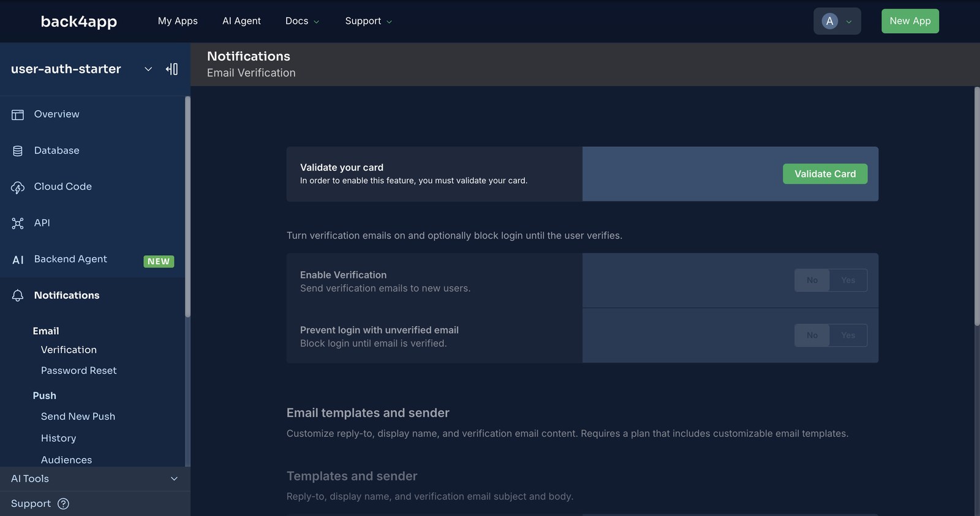
Task: Expand the Docs dropdown menu
Action: tap(302, 21)
